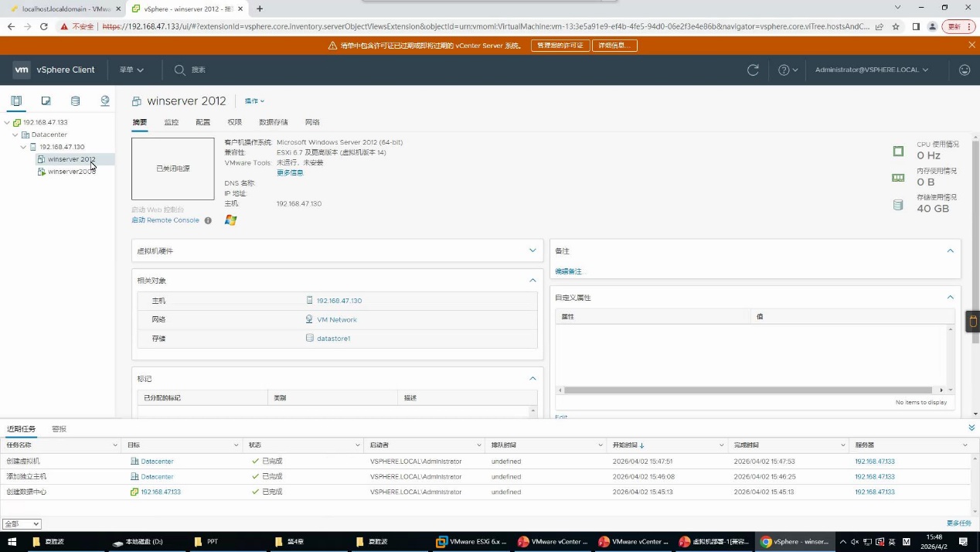Open host link 192.168.47.130 in related objects
Screen dimensions: 980x552
point(339,301)
